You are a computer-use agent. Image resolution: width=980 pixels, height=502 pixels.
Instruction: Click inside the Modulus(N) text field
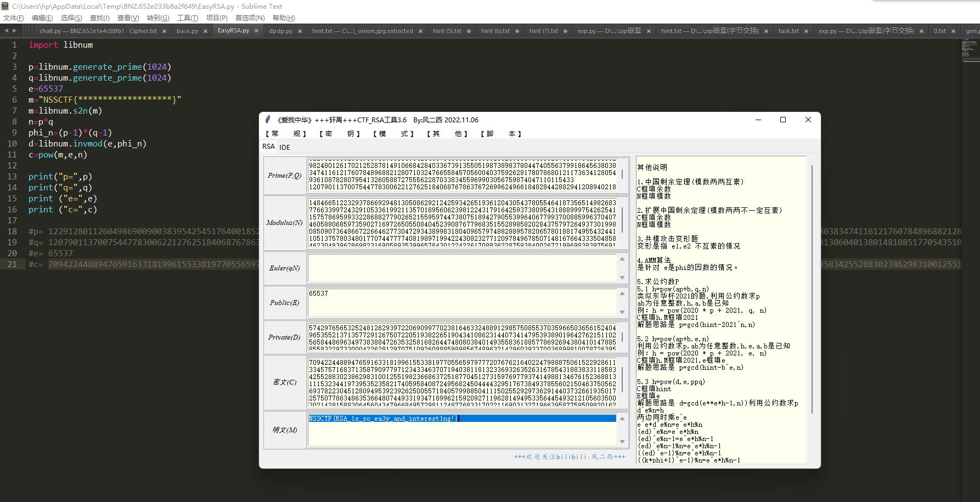[x=463, y=223]
